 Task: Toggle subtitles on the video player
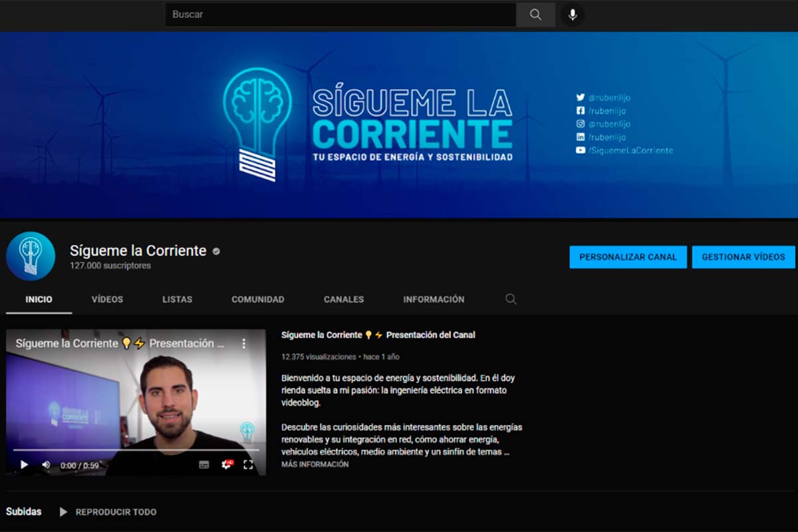(x=204, y=465)
